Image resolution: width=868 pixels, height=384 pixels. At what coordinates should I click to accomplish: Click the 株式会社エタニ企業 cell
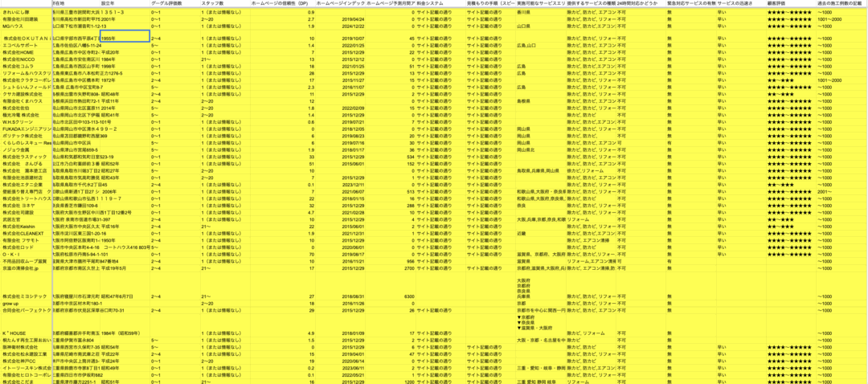pyautogui.click(x=26, y=184)
